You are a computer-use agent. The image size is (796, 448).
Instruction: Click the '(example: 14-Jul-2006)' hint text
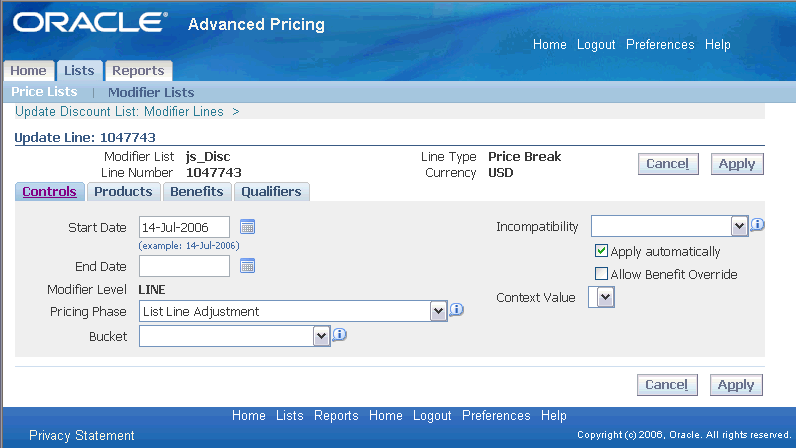(189, 245)
